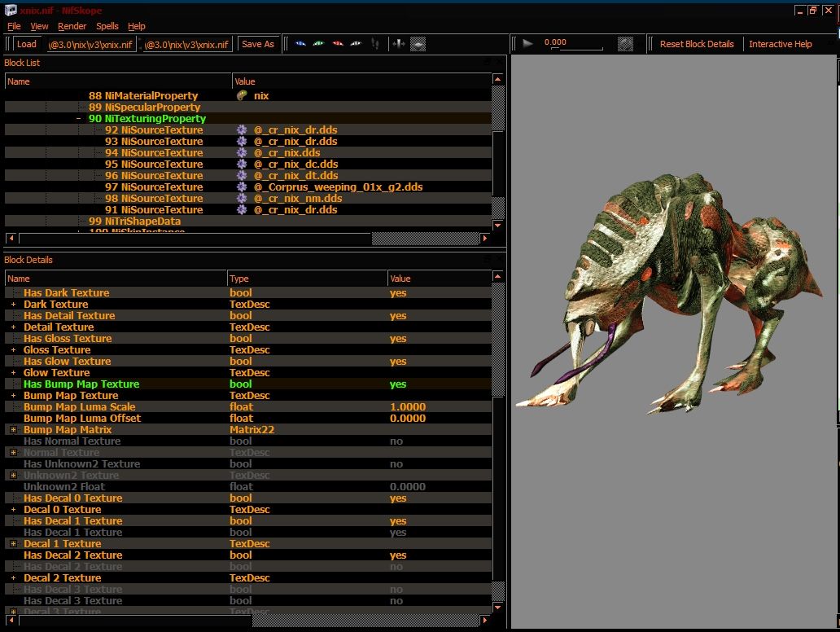Viewport: 840px width, 632px height.
Task: Switch to Front view with green eye icon
Action: [319, 44]
